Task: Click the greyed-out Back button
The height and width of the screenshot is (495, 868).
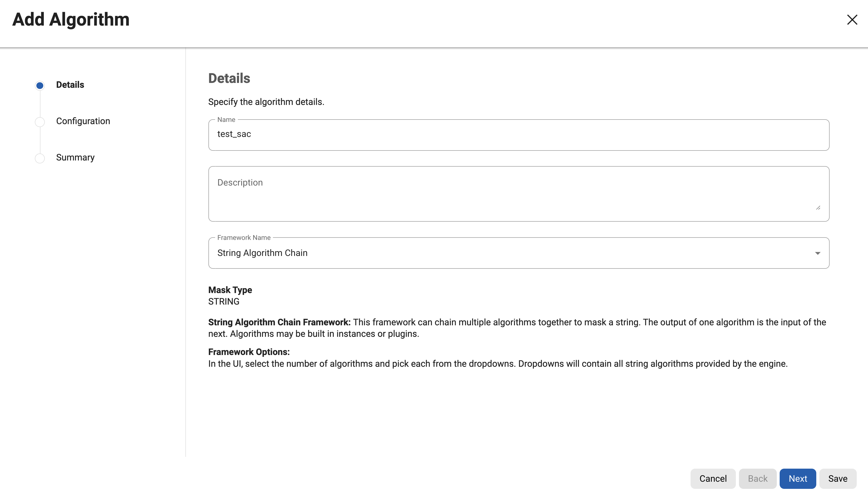Action: pyautogui.click(x=757, y=479)
